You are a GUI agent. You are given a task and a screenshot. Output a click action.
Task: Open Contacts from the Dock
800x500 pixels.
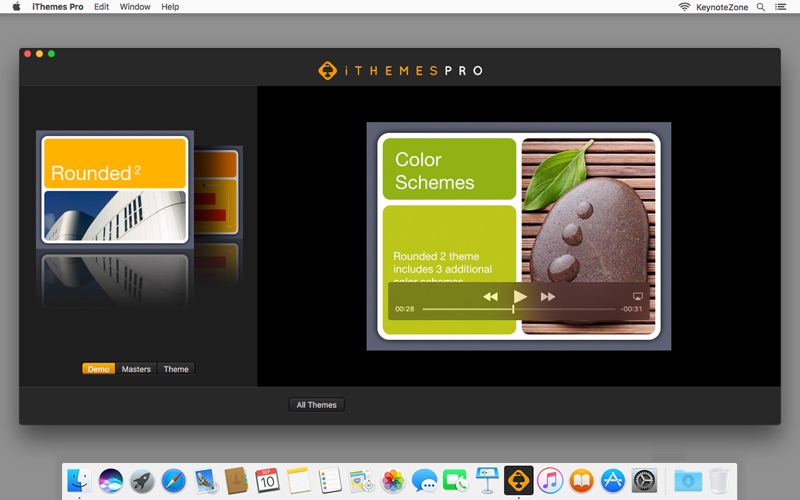tap(237, 480)
